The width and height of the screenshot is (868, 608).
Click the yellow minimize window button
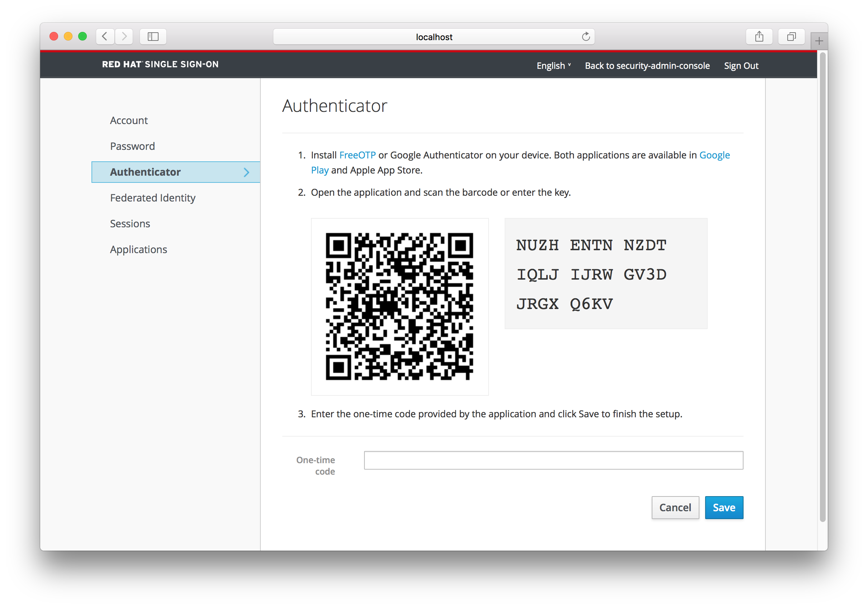pos(68,36)
